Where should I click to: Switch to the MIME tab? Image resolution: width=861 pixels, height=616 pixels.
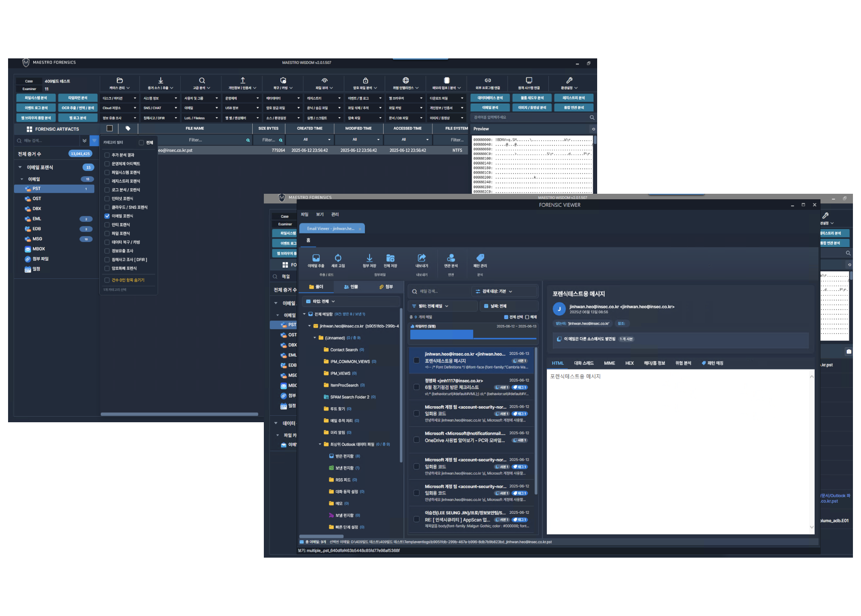click(609, 363)
